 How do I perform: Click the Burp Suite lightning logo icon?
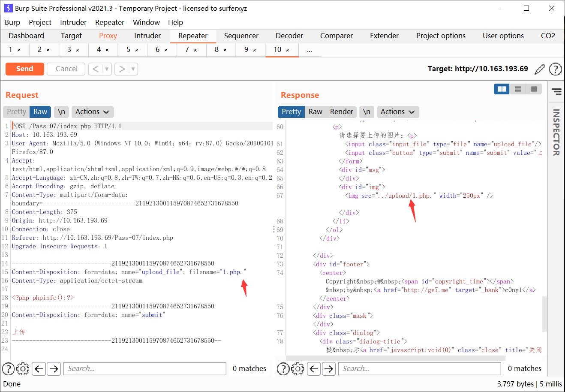(8, 8)
